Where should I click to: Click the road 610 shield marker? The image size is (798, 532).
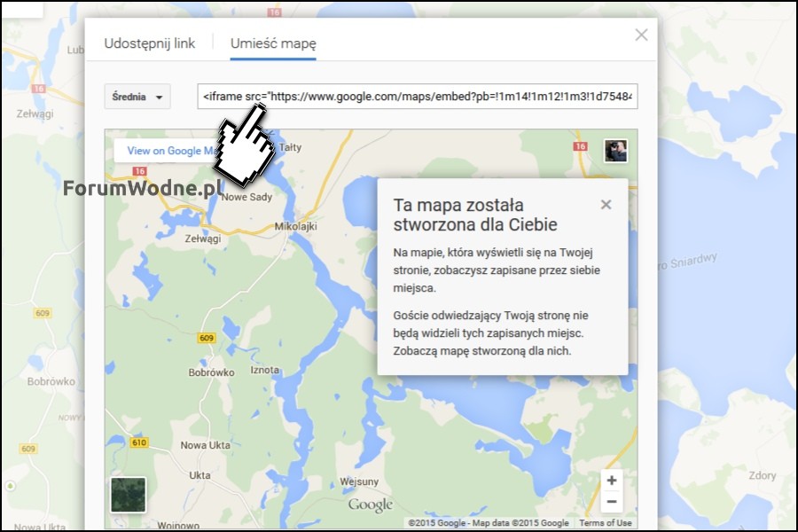click(x=139, y=442)
